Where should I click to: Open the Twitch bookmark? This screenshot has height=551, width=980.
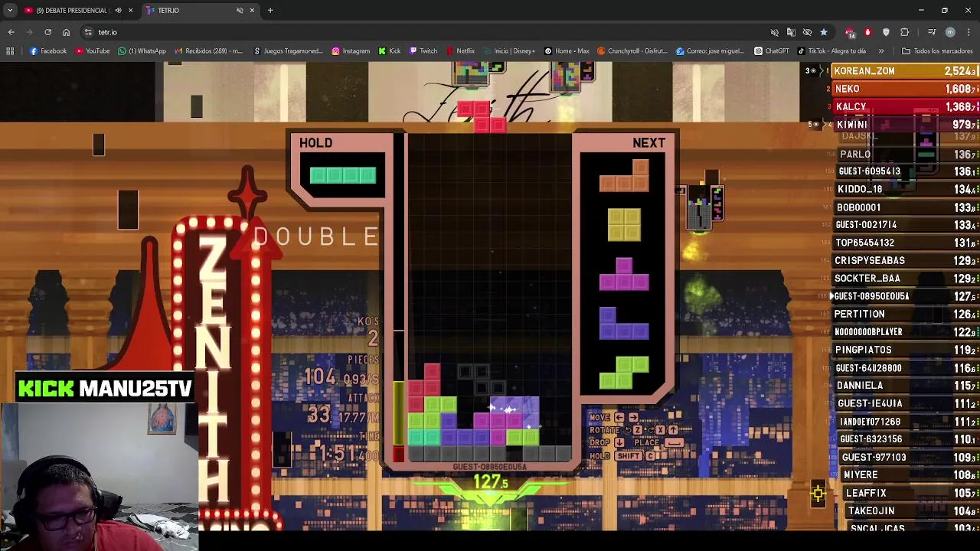click(423, 51)
